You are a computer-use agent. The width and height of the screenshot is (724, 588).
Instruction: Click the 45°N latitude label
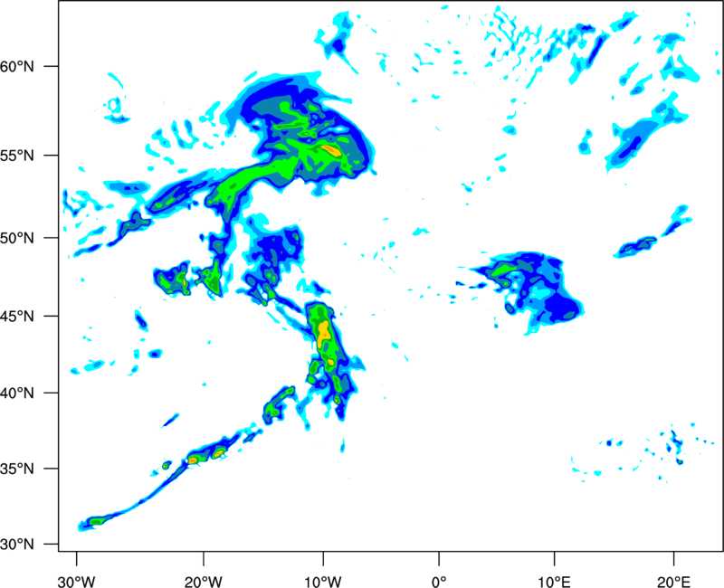17,317
